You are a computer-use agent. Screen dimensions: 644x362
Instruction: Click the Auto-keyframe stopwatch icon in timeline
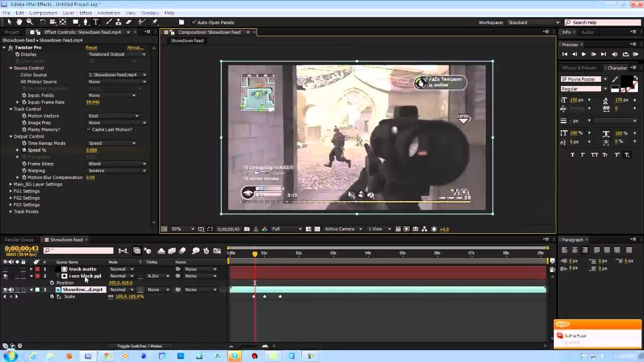pos(207,251)
